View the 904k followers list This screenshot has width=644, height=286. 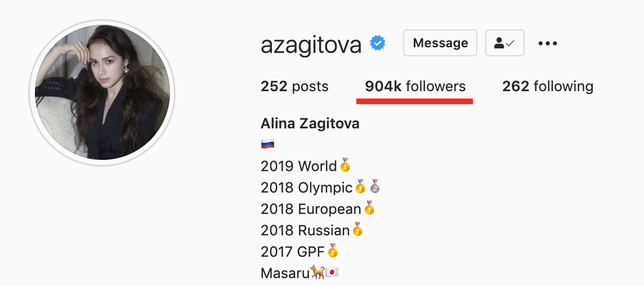tap(415, 87)
